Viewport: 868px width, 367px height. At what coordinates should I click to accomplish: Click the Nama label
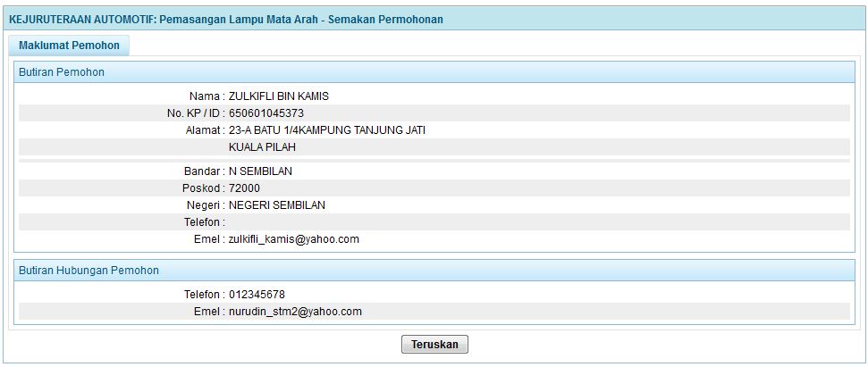click(x=207, y=96)
